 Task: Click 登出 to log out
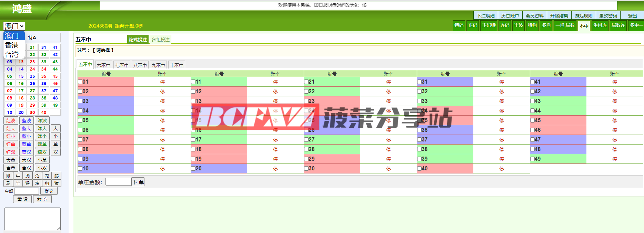click(632, 16)
